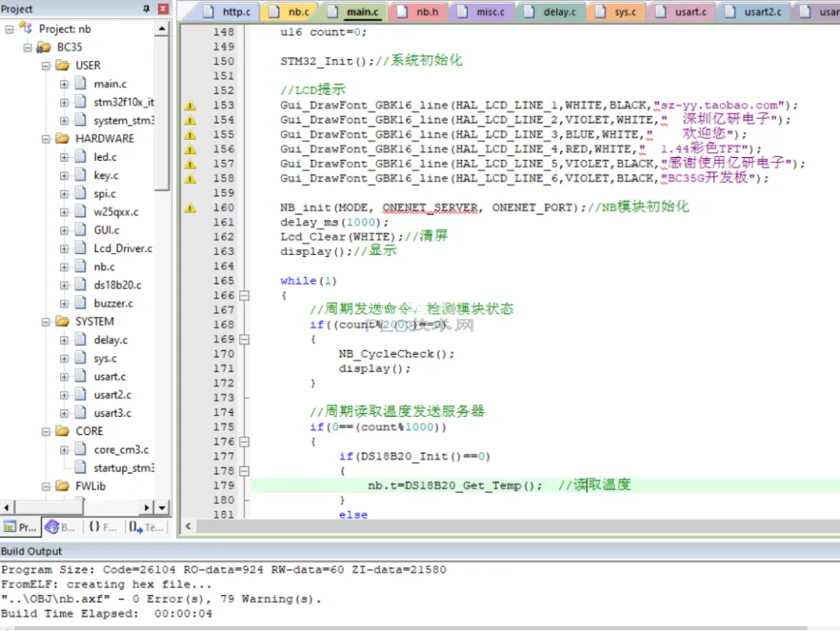Select key.c file in project tree

coord(106,175)
